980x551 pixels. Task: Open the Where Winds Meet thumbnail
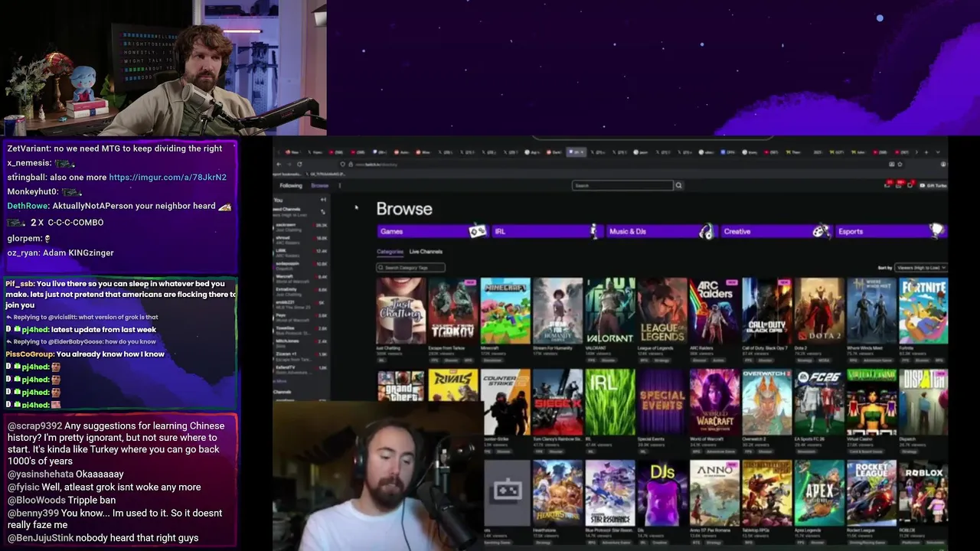click(x=871, y=311)
